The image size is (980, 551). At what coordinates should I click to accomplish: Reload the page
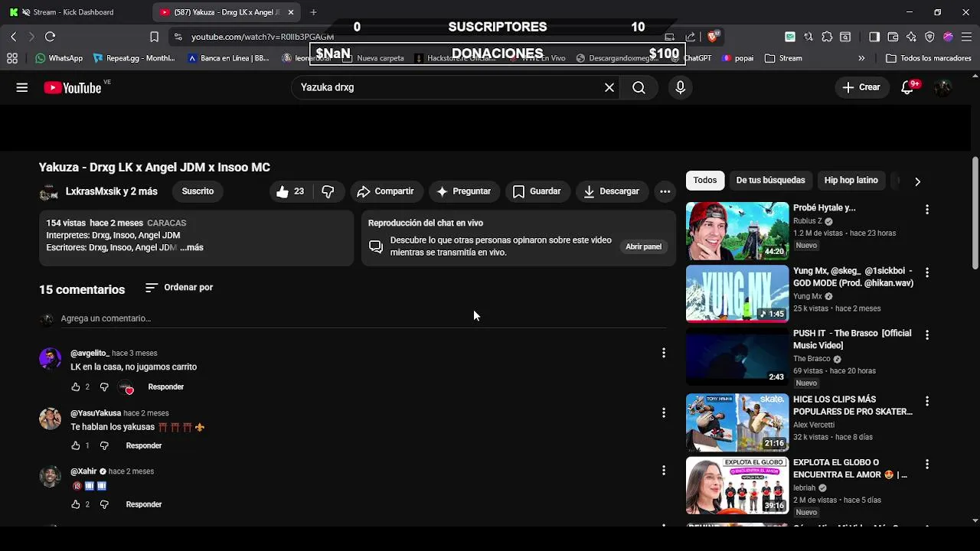[50, 37]
